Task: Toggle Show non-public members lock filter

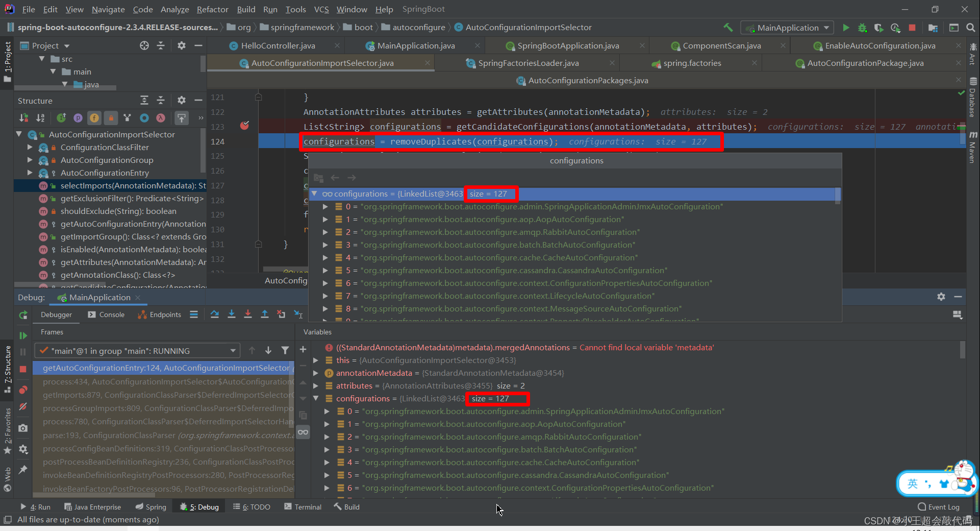Action: [111, 118]
